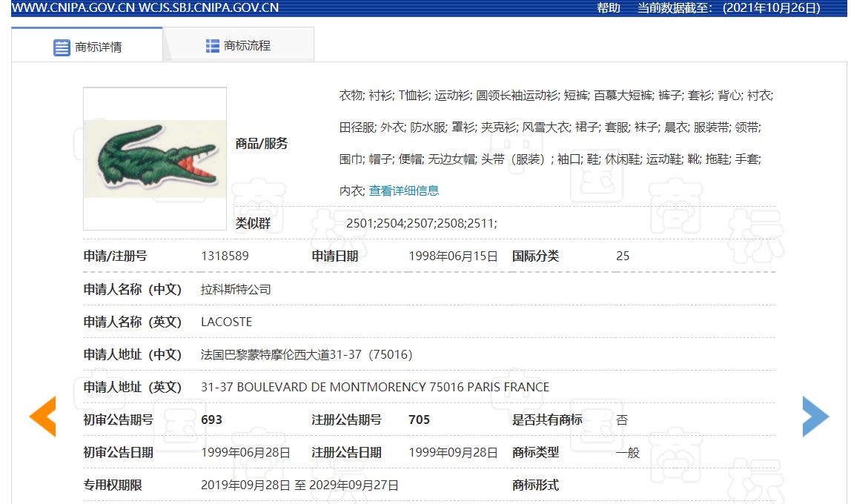Select the 商标类型 value 一般
The width and height of the screenshot is (851, 504).
(626, 452)
